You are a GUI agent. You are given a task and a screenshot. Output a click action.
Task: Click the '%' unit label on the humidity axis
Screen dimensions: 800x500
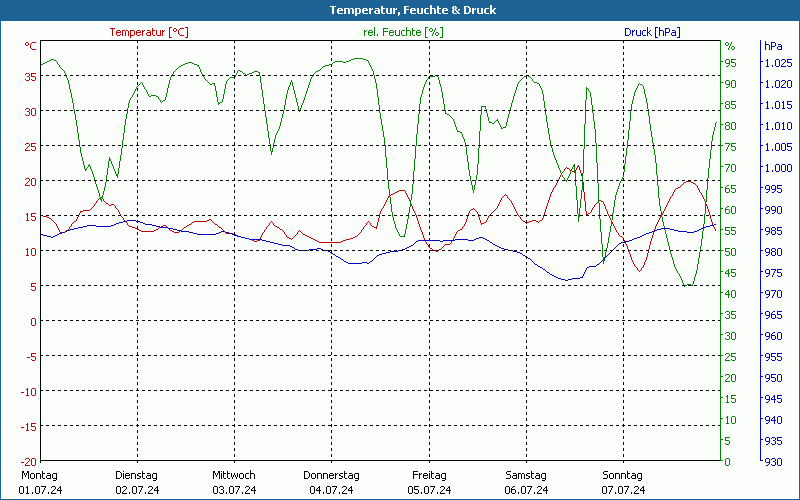[x=730, y=46]
